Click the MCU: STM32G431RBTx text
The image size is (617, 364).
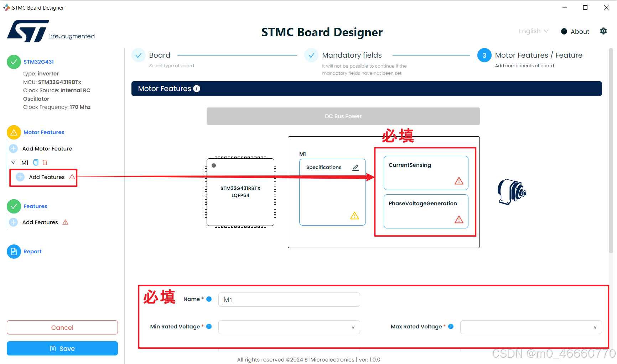click(52, 82)
